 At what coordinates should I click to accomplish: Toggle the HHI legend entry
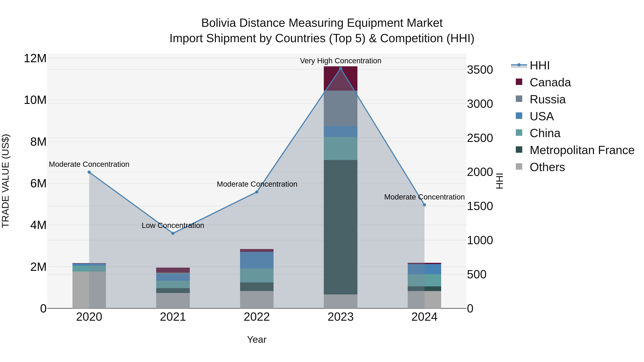coord(530,65)
